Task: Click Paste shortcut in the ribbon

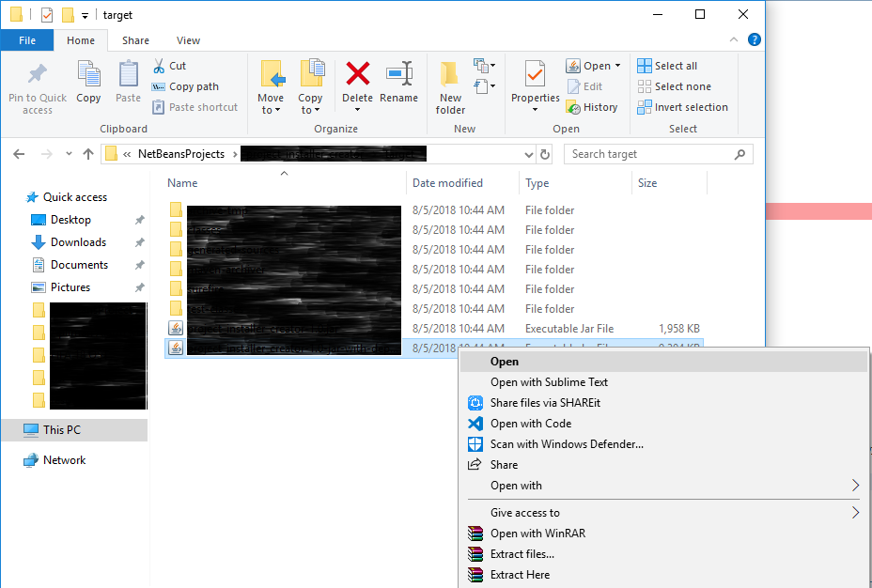Action: pyautogui.click(x=195, y=107)
